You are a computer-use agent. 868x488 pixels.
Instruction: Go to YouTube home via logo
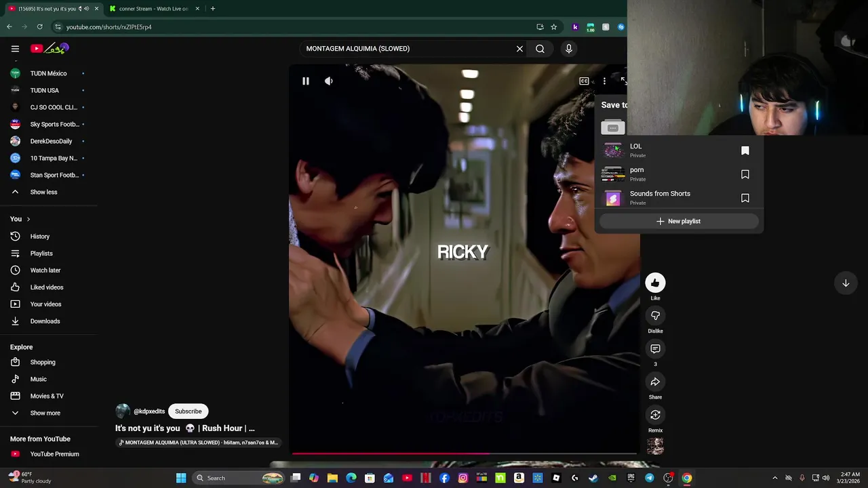tap(50, 49)
